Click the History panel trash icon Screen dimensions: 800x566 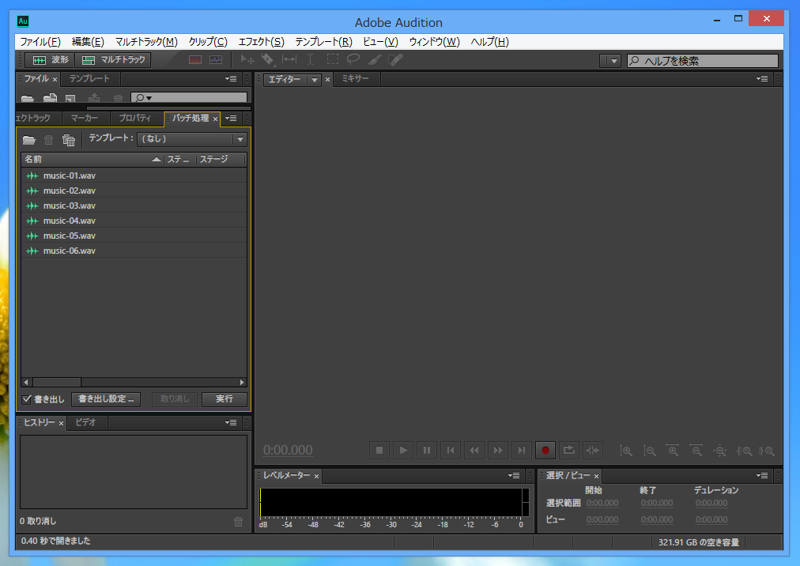[x=238, y=522]
